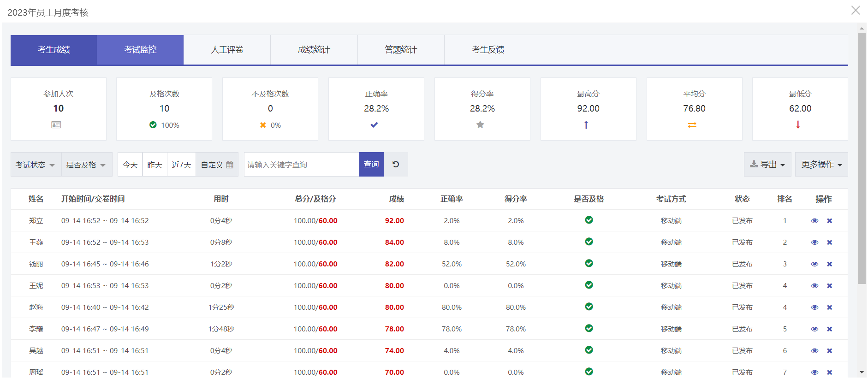Image resolution: width=868 pixels, height=378 pixels.
Task: Delete 王燕's record with the X icon
Action: coord(829,242)
